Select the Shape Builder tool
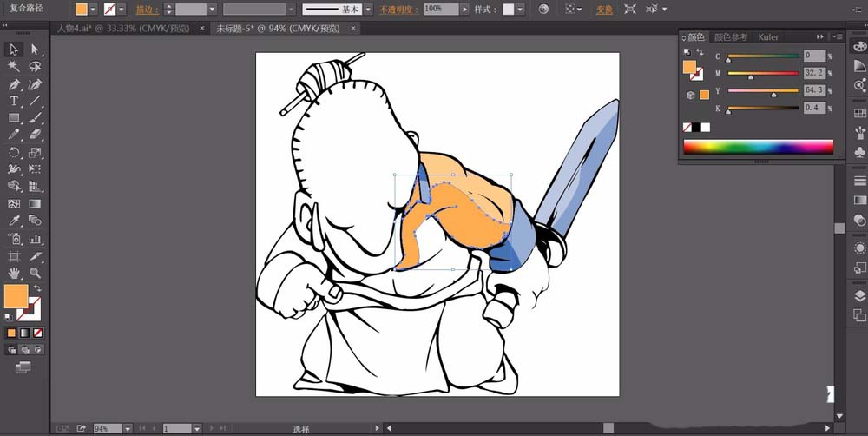 (x=14, y=186)
